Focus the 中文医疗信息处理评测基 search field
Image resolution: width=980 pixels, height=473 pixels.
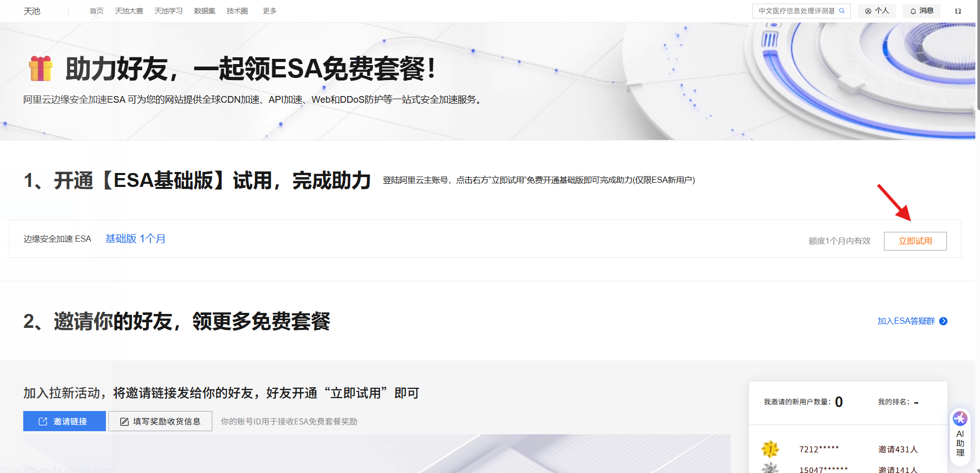[801, 11]
